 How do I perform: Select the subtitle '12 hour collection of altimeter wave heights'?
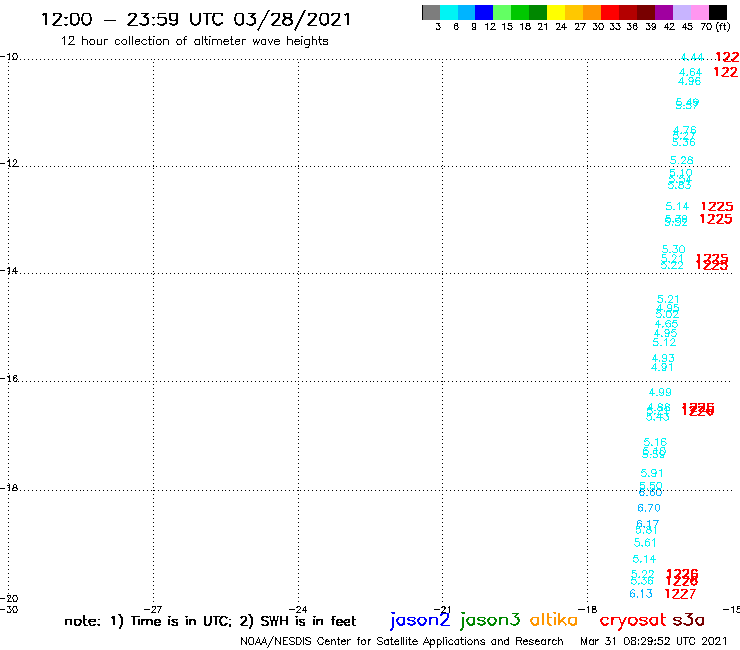(194, 41)
